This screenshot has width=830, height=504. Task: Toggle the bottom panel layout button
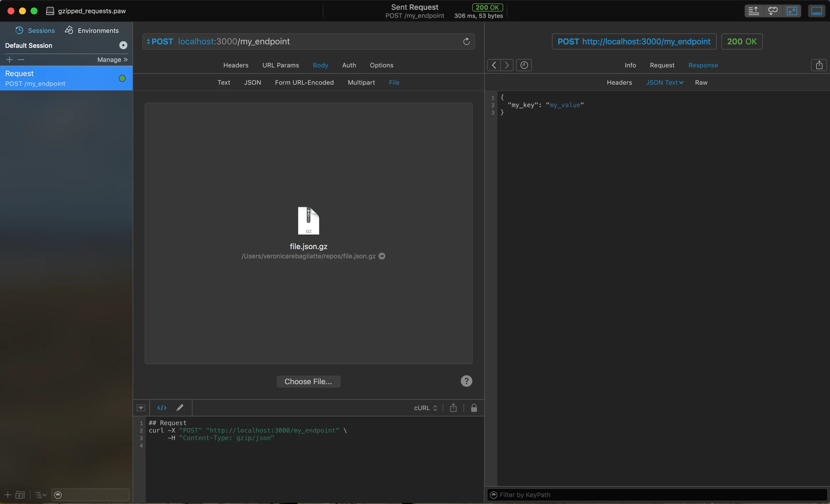pyautogui.click(x=816, y=11)
